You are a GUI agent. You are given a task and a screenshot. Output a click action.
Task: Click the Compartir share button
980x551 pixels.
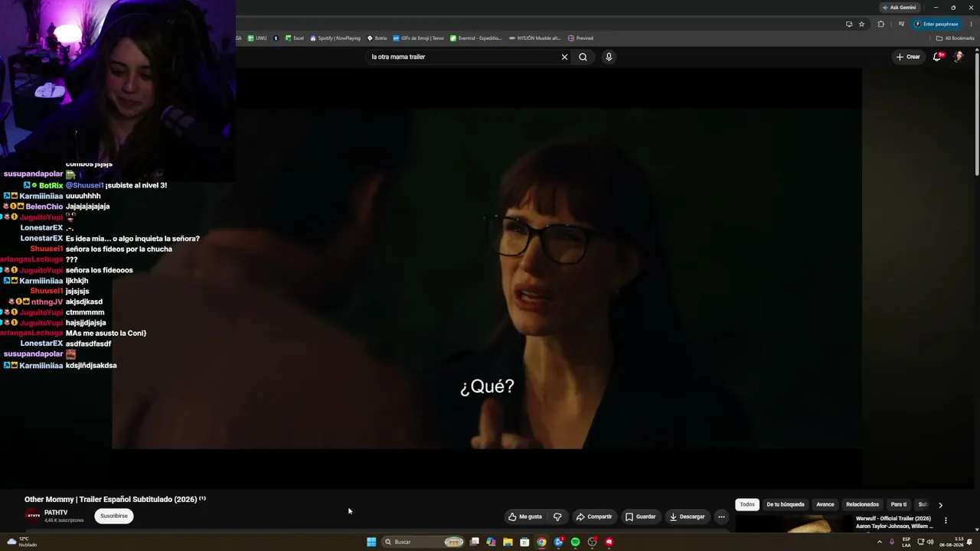coord(594,517)
